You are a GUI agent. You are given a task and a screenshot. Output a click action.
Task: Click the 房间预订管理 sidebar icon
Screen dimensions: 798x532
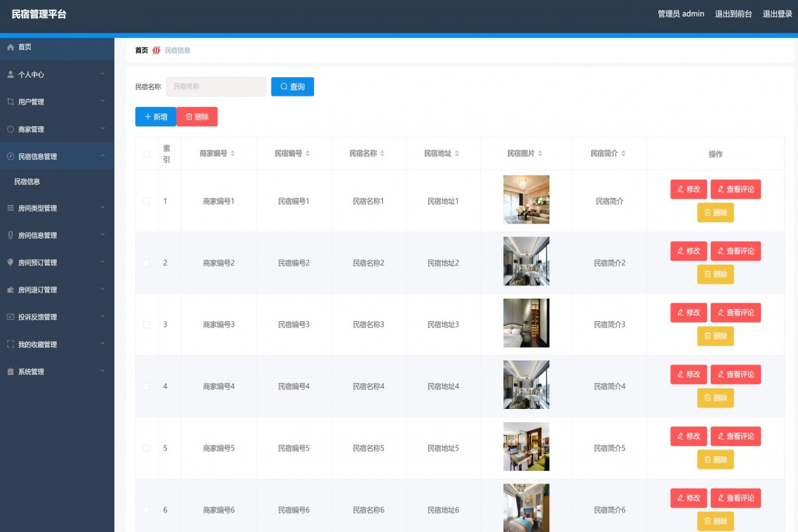(11, 262)
